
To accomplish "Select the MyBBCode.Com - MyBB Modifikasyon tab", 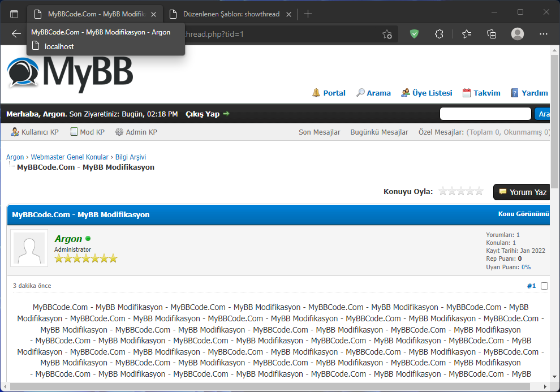I will 95,14.
